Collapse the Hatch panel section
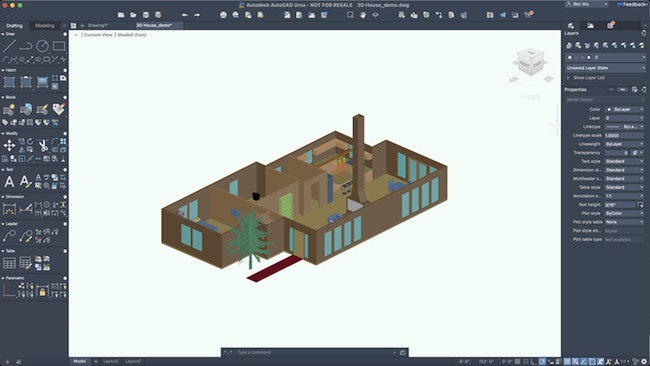 click(3, 70)
